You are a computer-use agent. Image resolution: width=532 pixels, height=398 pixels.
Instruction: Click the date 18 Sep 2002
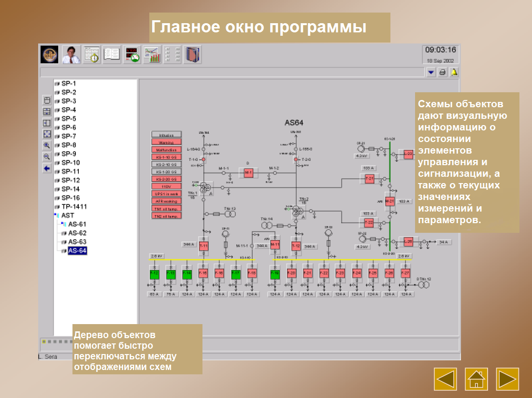tap(440, 61)
